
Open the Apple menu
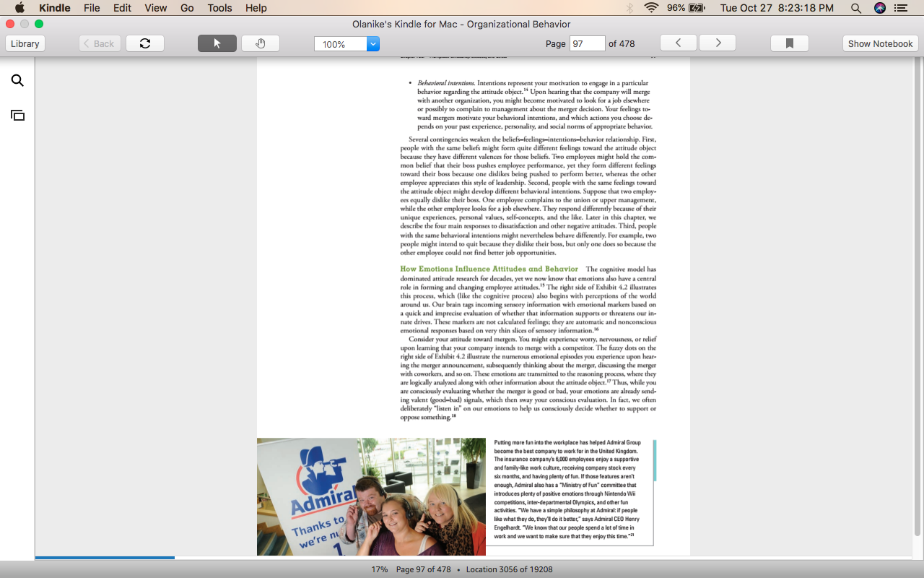pyautogui.click(x=19, y=8)
